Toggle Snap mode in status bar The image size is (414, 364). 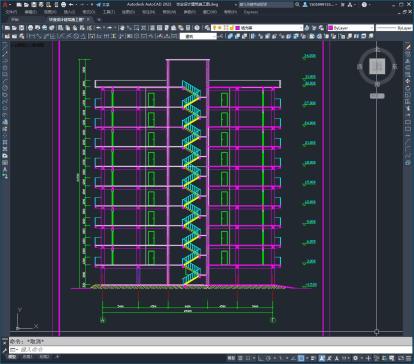click(x=247, y=358)
